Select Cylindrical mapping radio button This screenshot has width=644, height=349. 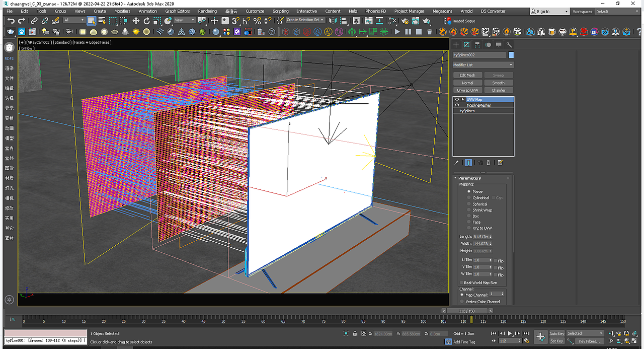(469, 198)
